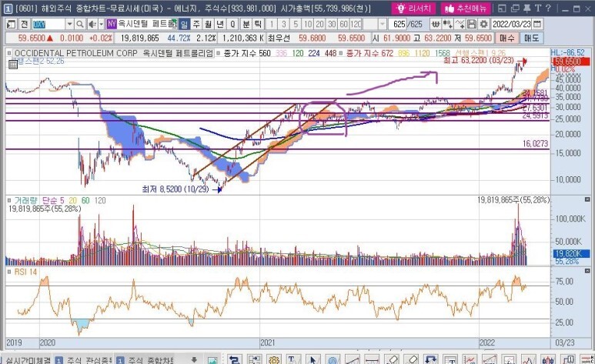595x364 pixels.
Task: Select the 일 daily chart period
Action: point(184,25)
